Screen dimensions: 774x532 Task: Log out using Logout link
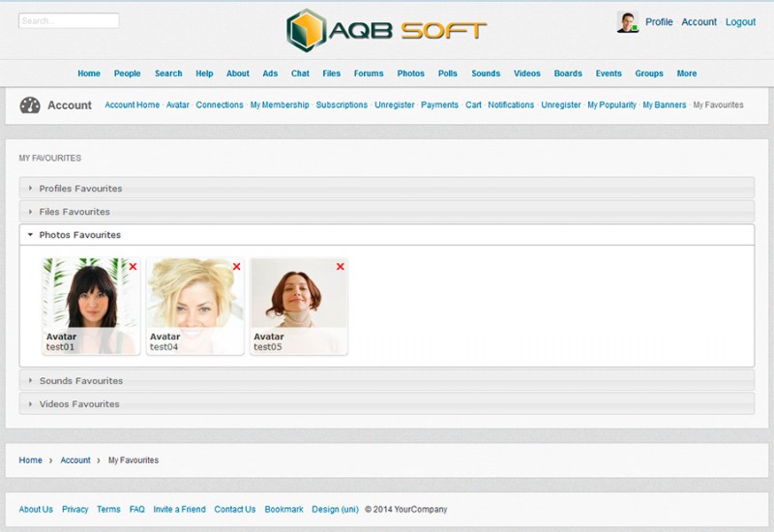coord(740,21)
